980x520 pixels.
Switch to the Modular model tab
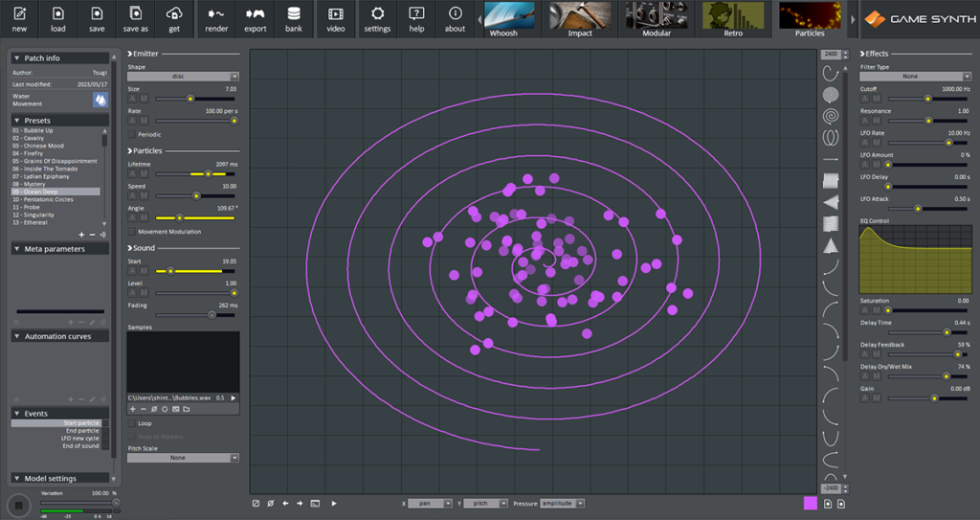tap(657, 19)
